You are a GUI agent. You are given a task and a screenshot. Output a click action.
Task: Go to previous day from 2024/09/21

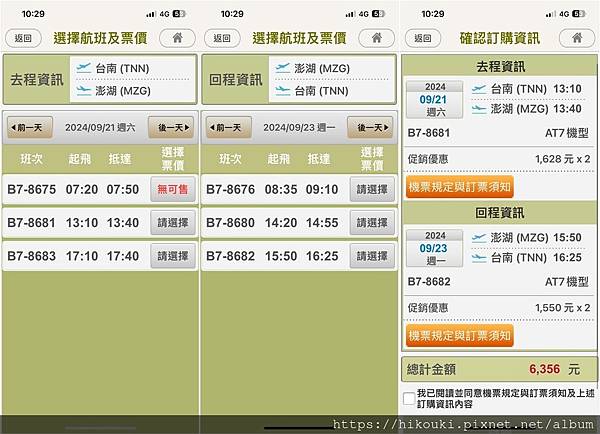point(30,127)
